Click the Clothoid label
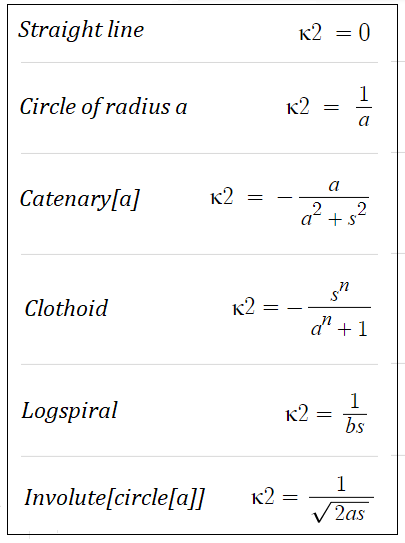 click(x=66, y=308)
